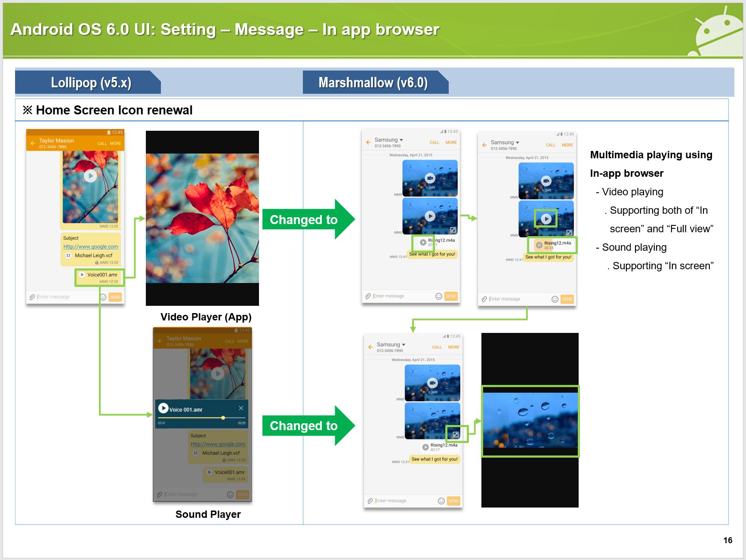This screenshot has height=560, width=746.
Task: Click the large red leaf Video Player image
Action: [202, 218]
